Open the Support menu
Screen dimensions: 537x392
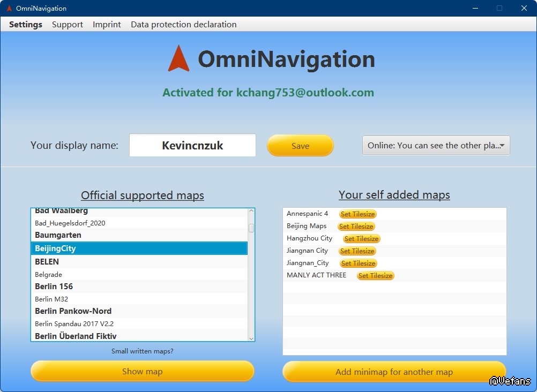(x=68, y=25)
